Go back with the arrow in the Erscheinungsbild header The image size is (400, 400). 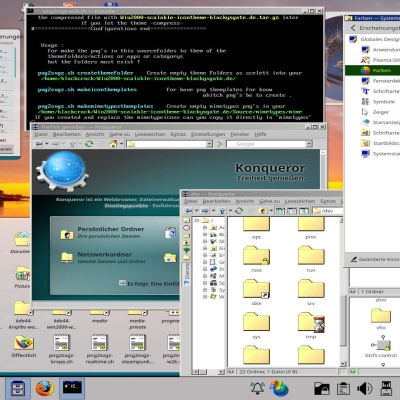click(353, 28)
